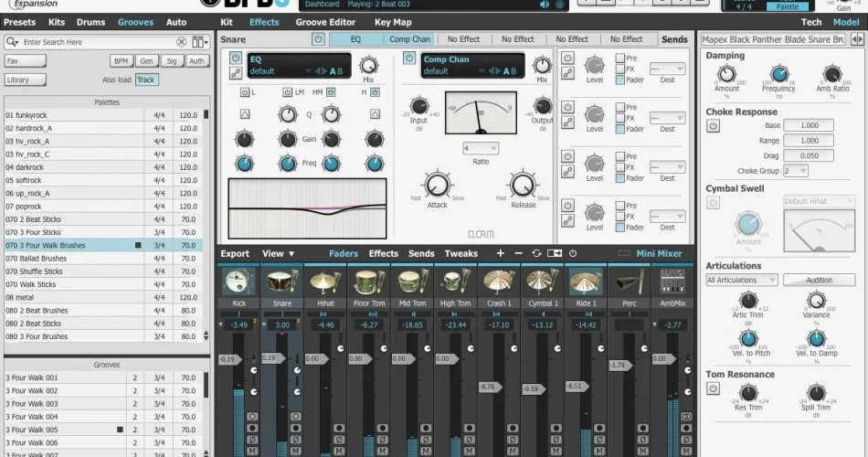
Task: Toggle Tom Resonance power button
Action: pyautogui.click(x=713, y=388)
